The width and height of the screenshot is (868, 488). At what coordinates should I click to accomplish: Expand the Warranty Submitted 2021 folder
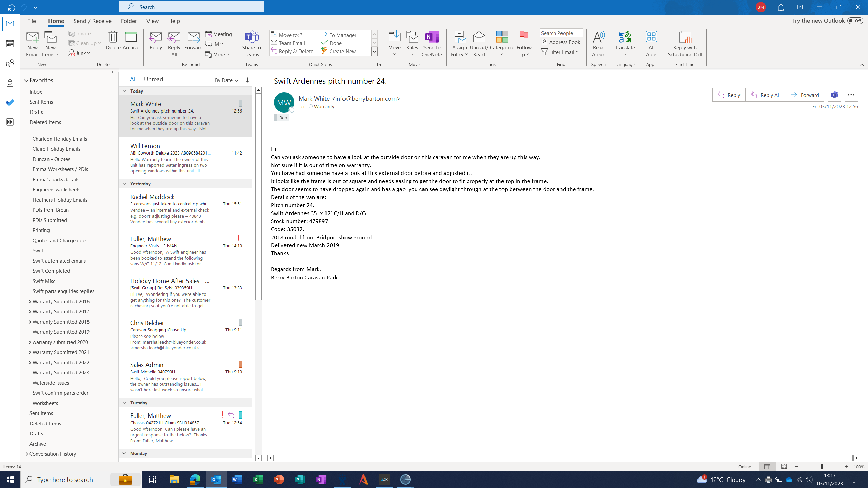pos(30,352)
